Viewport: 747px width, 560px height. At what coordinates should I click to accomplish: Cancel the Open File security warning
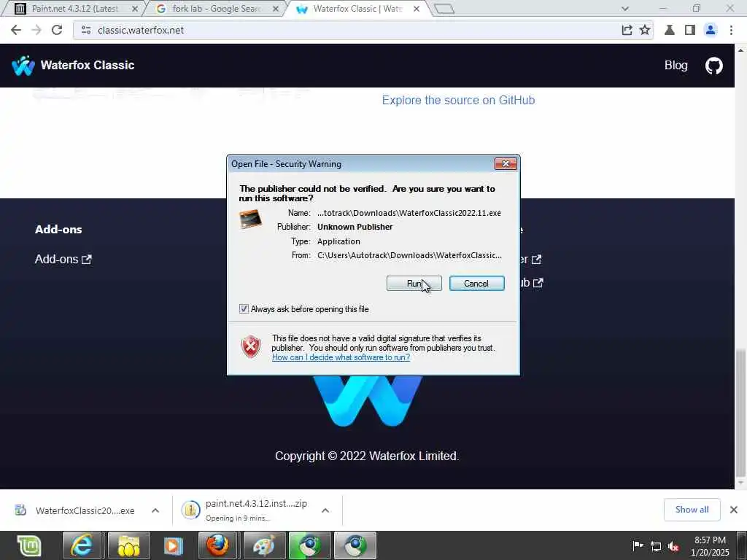coord(476,284)
